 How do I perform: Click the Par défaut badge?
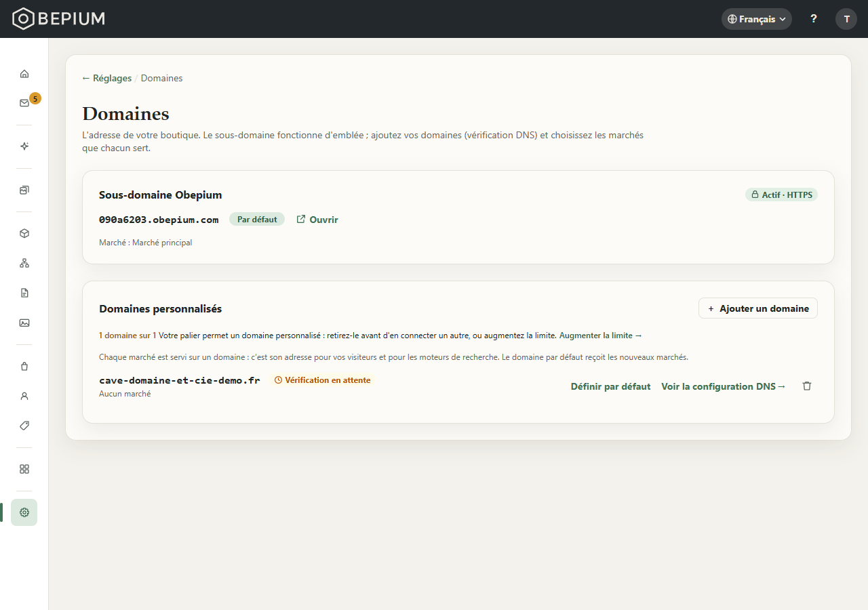pyautogui.click(x=257, y=220)
